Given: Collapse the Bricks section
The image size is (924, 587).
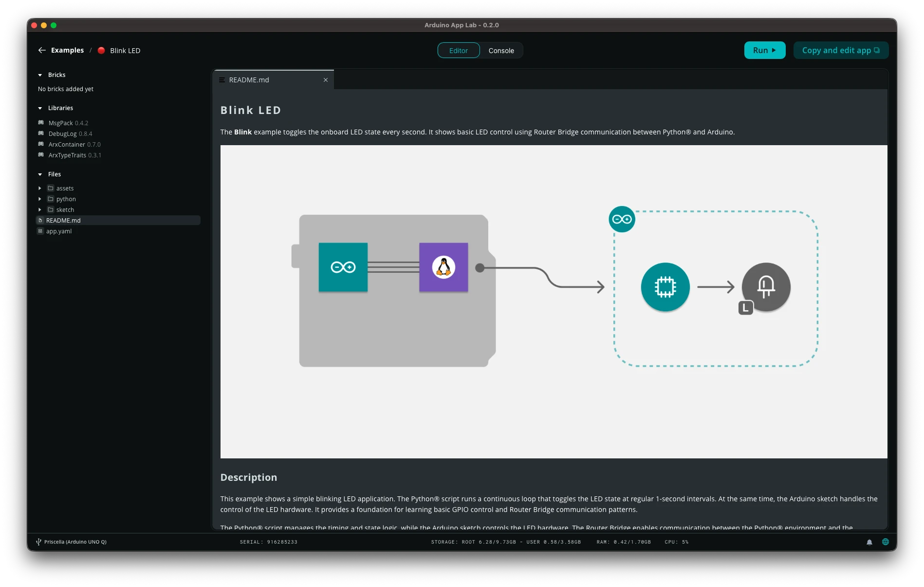Looking at the screenshot, I should [x=39, y=75].
